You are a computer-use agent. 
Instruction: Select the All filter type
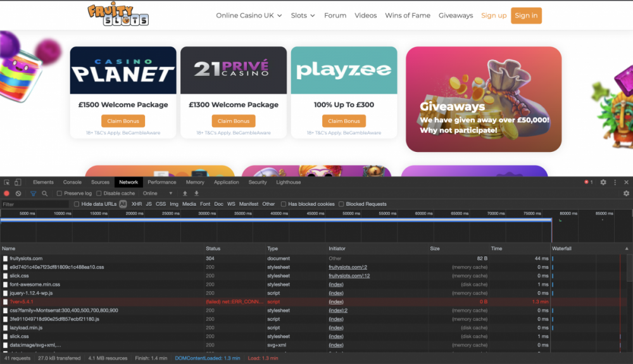pos(123,204)
